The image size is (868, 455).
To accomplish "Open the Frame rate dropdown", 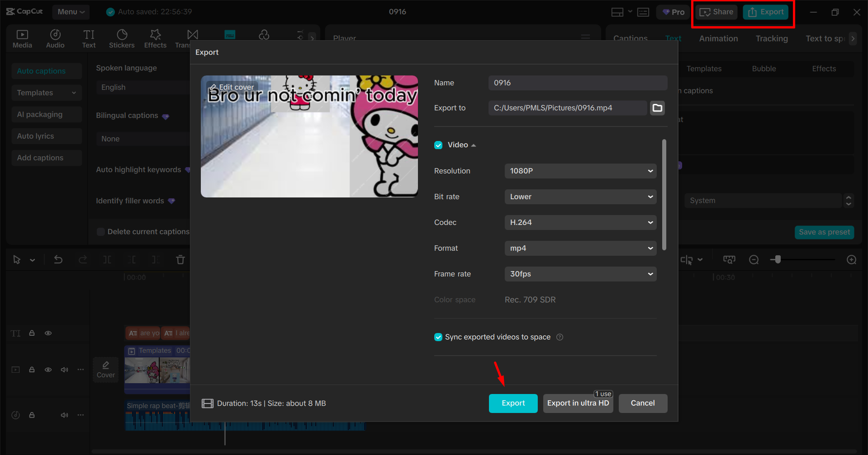I will (580, 274).
